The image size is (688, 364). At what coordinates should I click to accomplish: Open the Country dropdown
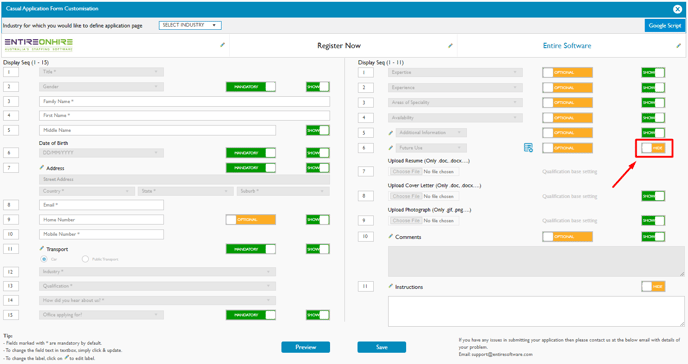87,191
